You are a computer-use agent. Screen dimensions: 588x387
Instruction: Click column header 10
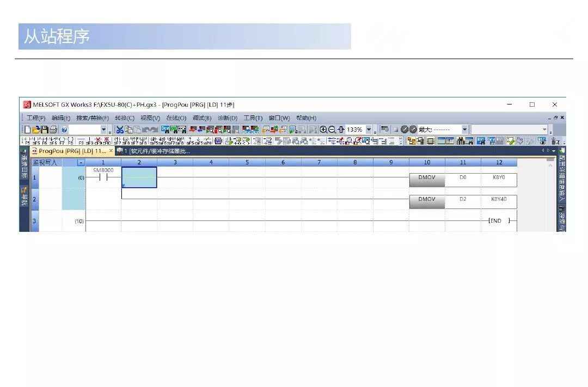427,162
